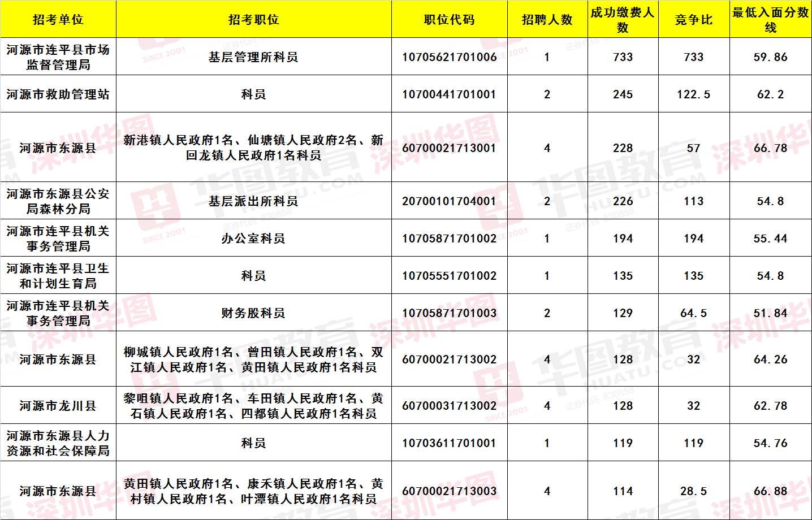The height and width of the screenshot is (520, 812).
Task: Select the 河源市连平县市场监督管理局 cell
Action: click(58, 57)
